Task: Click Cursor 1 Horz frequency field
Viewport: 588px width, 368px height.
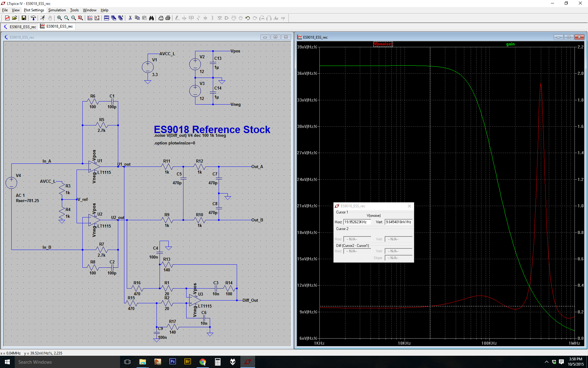Action: 357,222
